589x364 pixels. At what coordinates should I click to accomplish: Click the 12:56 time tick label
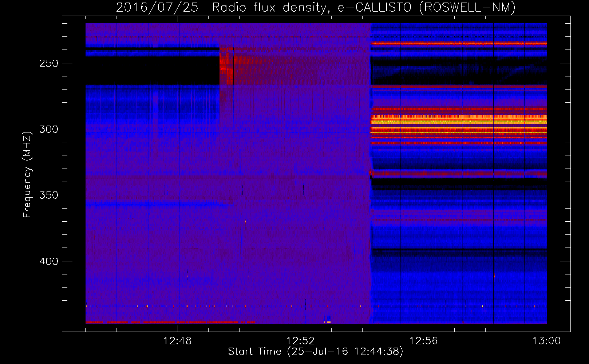(424, 341)
